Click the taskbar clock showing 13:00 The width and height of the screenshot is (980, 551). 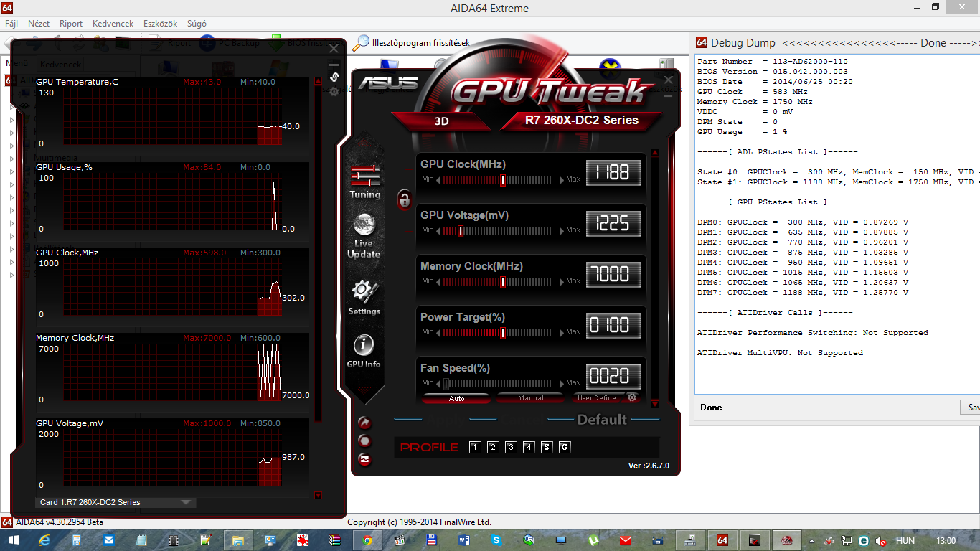pyautogui.click(x=946, y=541)
